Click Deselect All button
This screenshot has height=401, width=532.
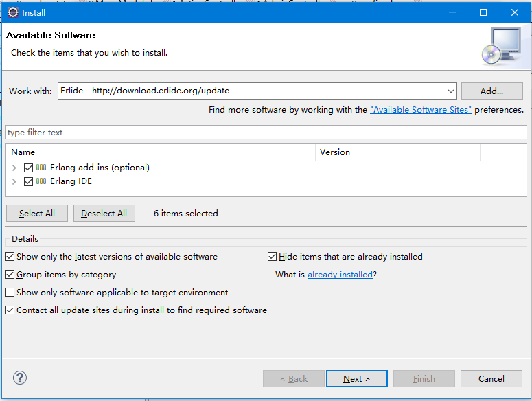point(104,213)
